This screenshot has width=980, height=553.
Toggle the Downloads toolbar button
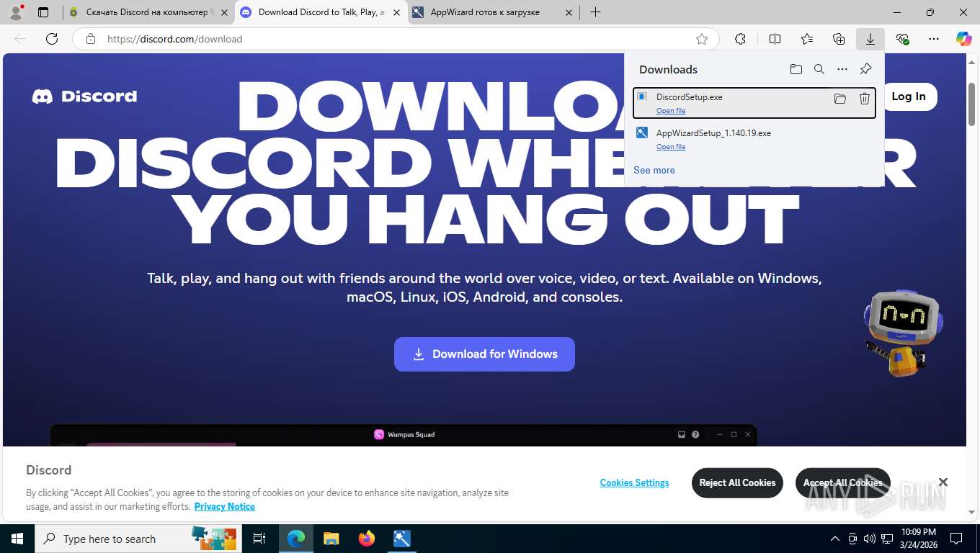click(x=870, y=39)
